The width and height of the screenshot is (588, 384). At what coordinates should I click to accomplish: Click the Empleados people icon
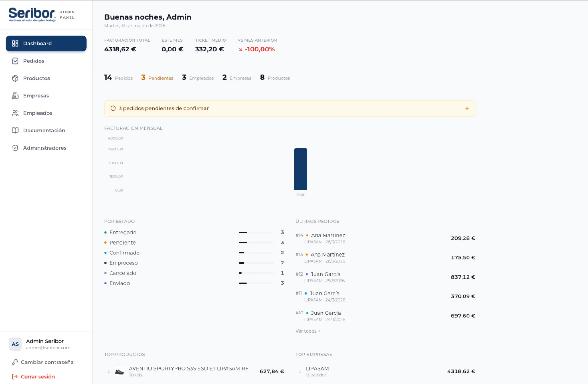pyautogui.click(x=15, y=113)
